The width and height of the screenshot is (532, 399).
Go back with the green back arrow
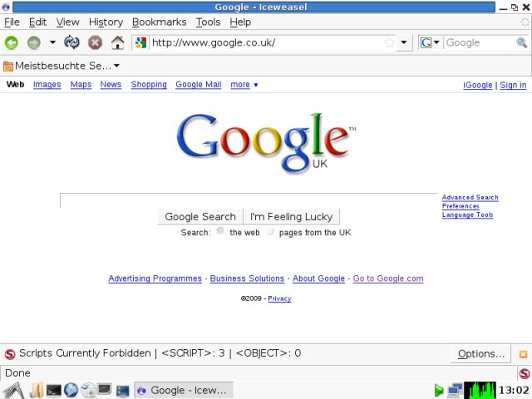pyautogui.click(x=11, y=42)
